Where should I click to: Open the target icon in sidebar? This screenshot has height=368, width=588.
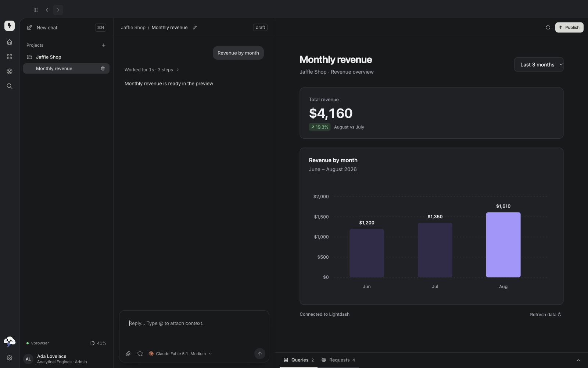click(10, 71)
